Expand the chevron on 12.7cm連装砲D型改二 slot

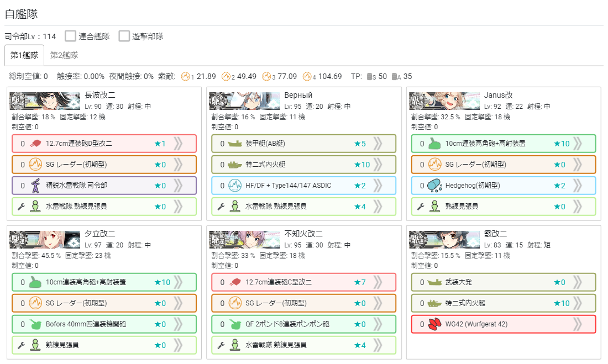pos(178,144)
